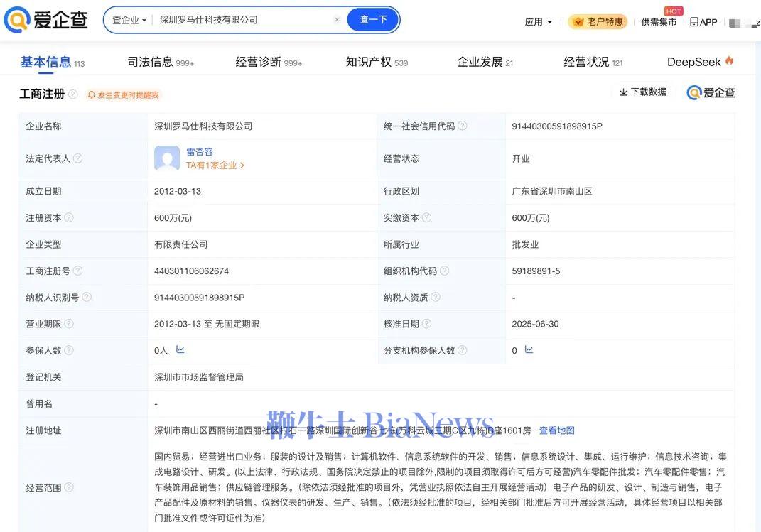Select the 所属行业 value 批发业
Viewport: 761px width, 532px height.
[x=525, y=244]
